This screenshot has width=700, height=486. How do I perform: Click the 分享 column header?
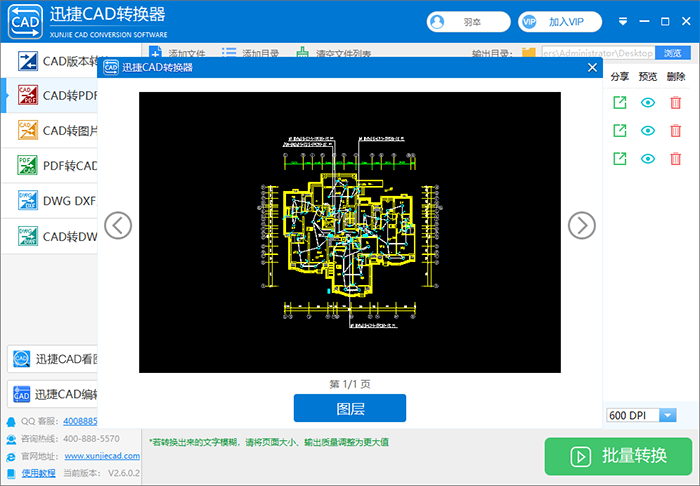(619, 76)
